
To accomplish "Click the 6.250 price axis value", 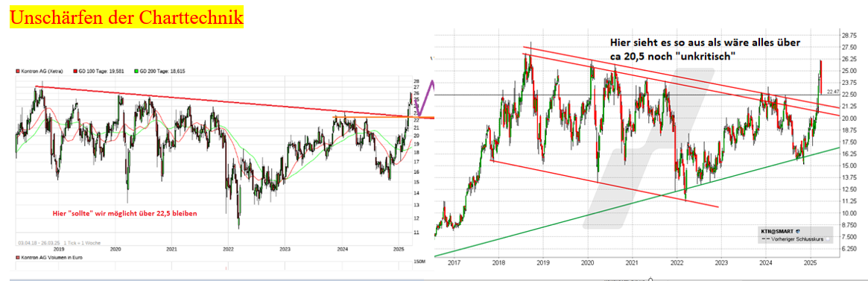I will [x=849, y=249].
